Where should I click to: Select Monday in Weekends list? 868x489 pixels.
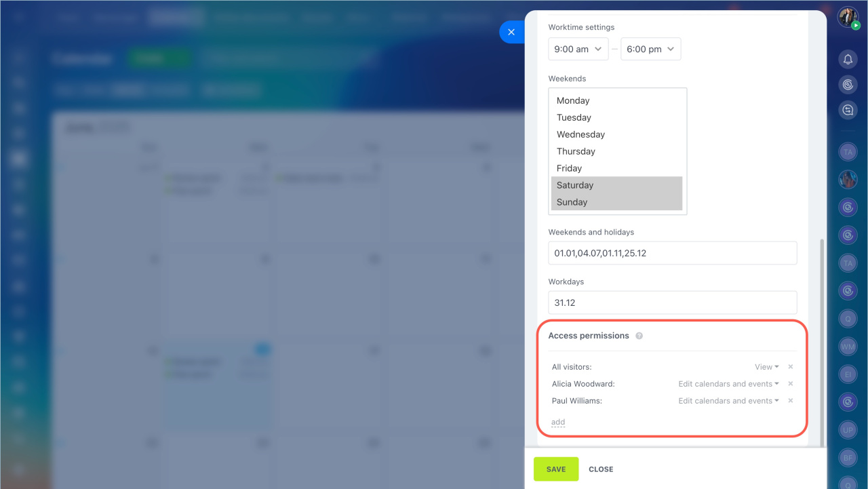[573, 100]
